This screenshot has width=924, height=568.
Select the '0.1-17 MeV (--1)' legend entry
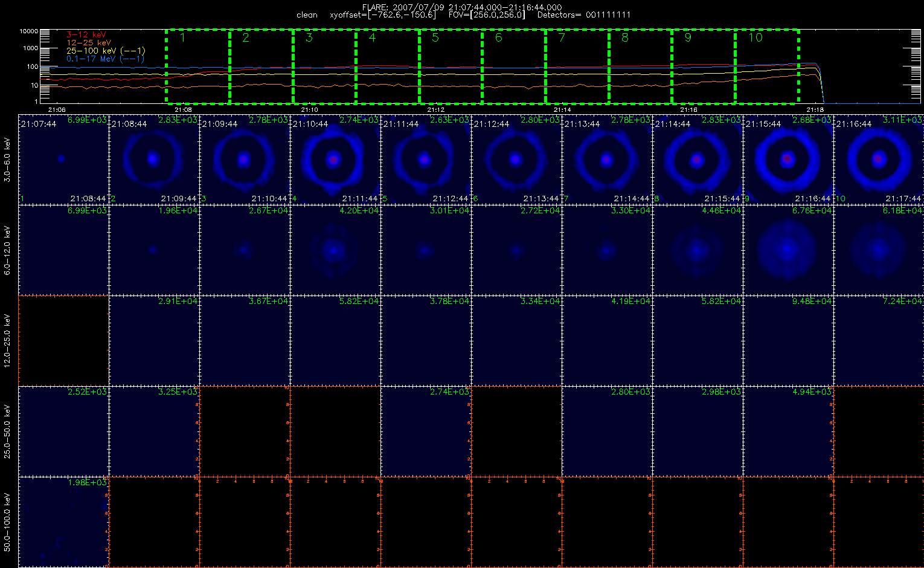tap(106, 59)
